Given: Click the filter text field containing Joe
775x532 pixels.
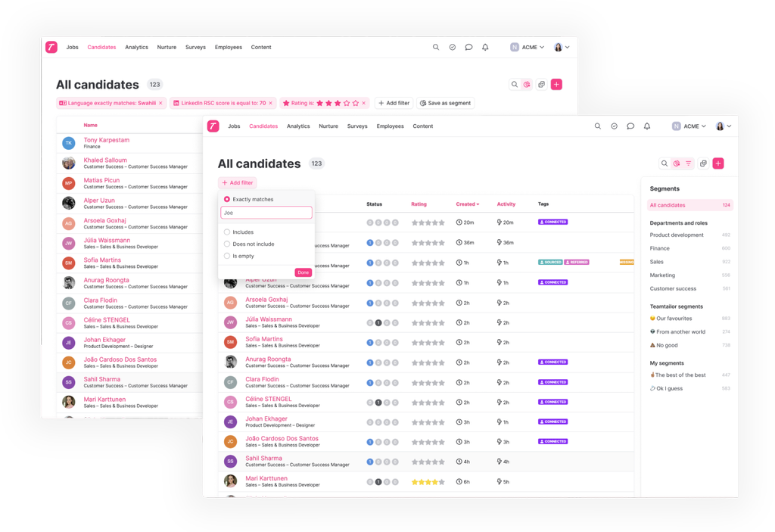Looking at the screenshot, I should coord(266,213).
